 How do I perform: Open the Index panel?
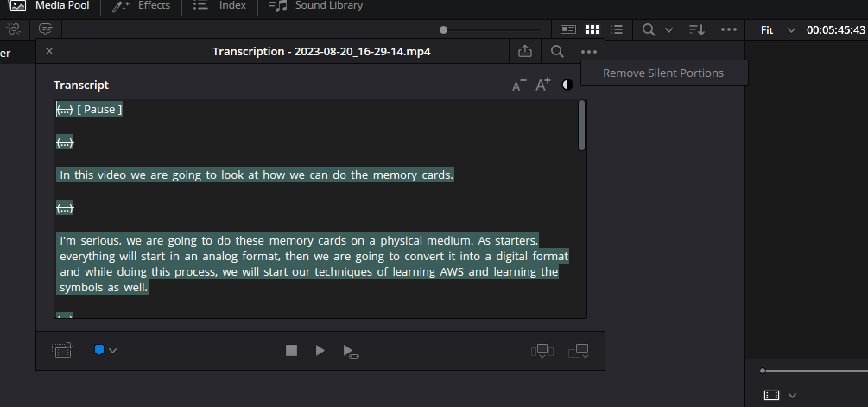(x=219, y=5)
